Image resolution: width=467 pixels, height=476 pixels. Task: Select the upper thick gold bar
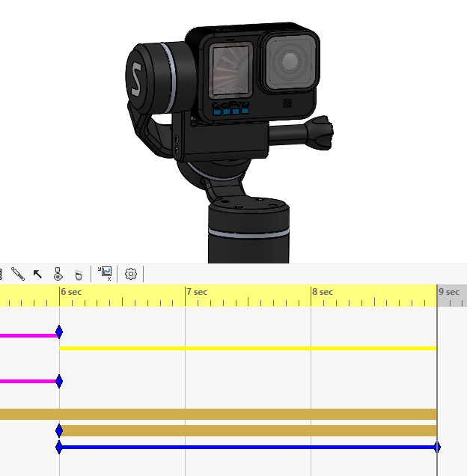click(x=225, y=414)
